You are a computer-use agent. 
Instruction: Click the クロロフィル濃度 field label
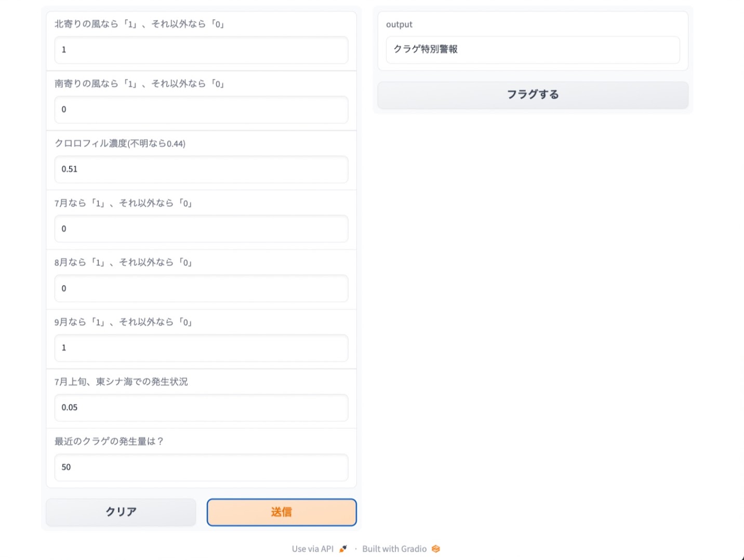121,143
